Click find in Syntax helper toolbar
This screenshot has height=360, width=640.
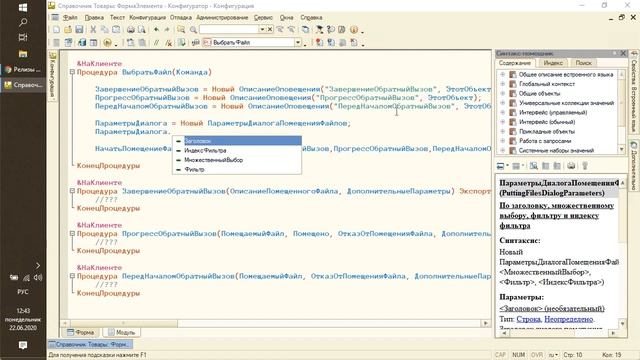click(x=533, y=166)
